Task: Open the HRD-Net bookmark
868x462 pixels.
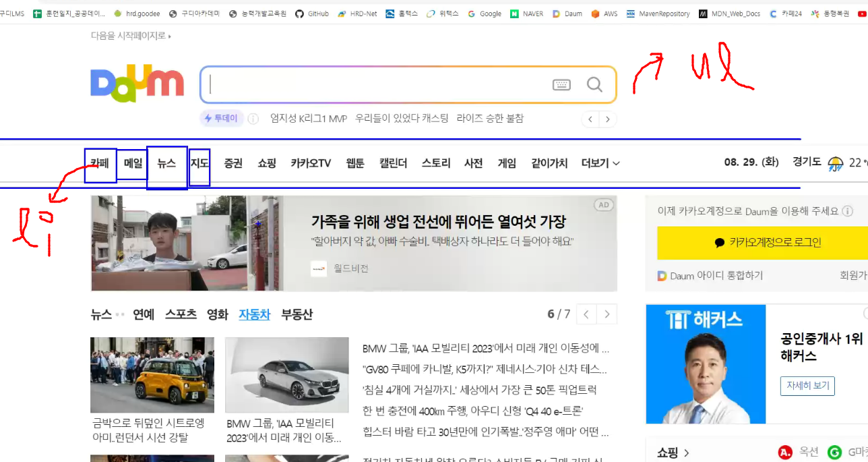Action: pos(357,13)
